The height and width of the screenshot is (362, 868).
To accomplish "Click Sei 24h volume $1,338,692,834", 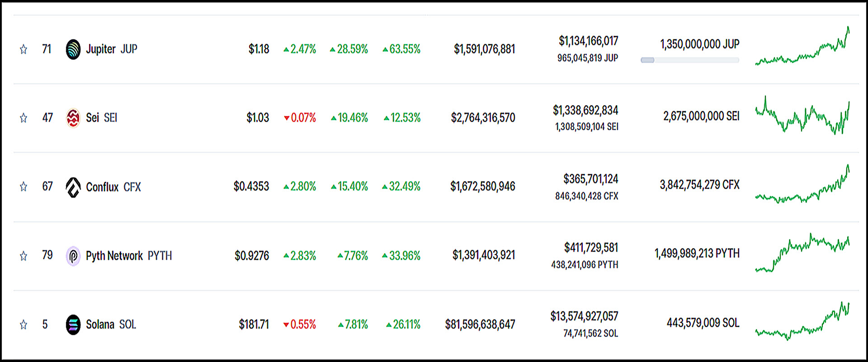I will [x=585, y=110].
